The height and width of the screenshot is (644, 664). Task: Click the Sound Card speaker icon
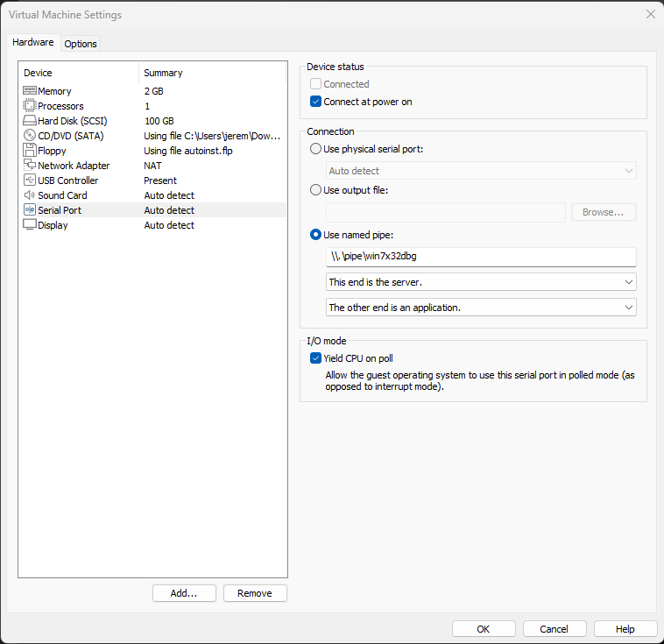(30, 195)
